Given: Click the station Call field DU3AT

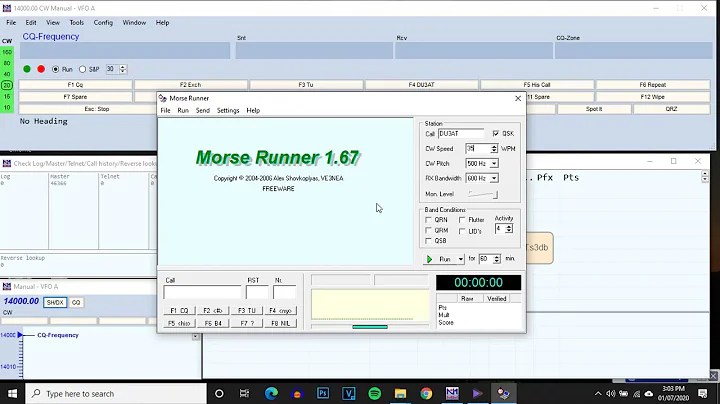Looking at the screenshot, I should click(x=461, y=134).
